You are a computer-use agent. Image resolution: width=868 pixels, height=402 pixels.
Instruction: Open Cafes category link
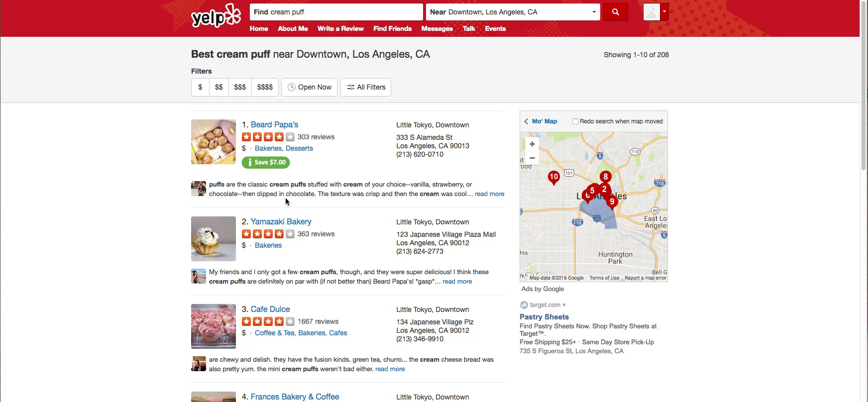[338, 333]
